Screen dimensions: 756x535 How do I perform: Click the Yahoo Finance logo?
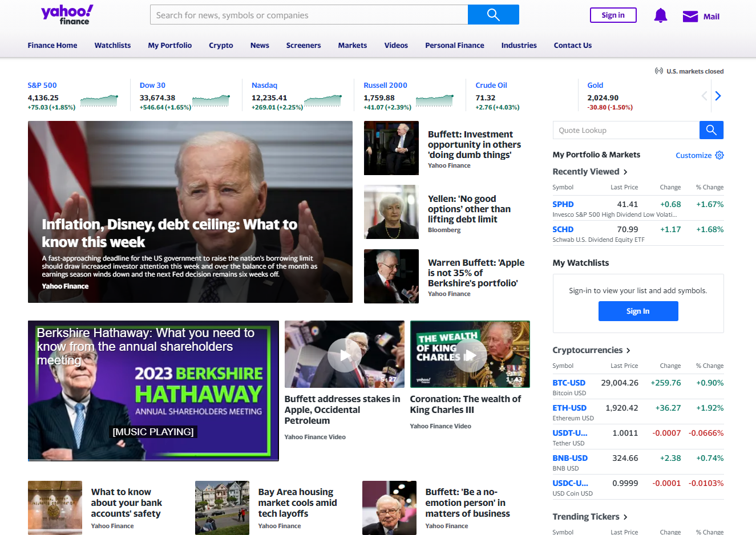67,15
